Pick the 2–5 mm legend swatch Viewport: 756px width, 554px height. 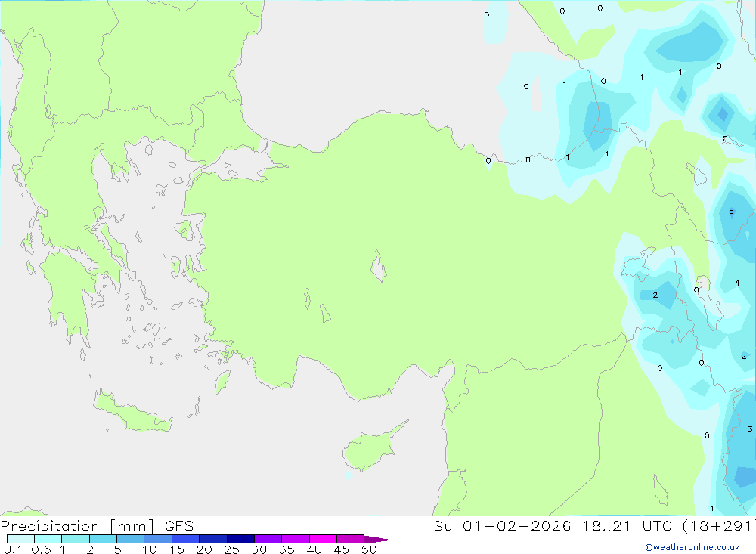click(x=103, y=539)
